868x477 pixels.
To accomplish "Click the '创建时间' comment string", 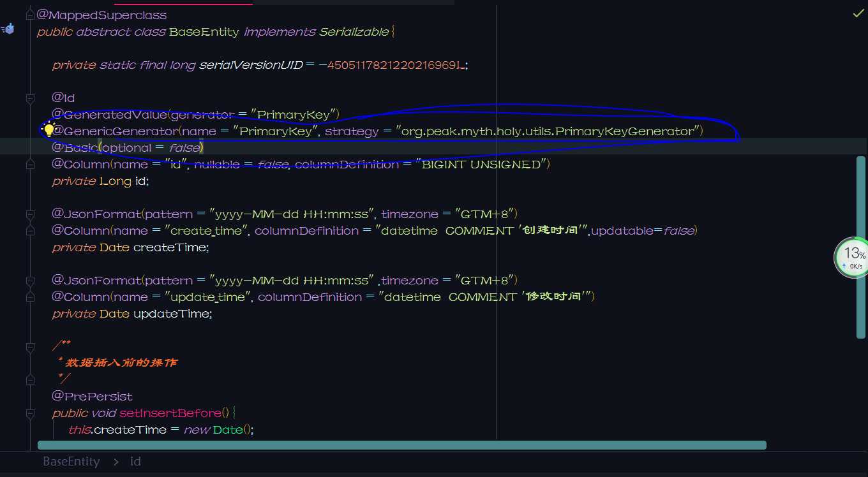I will tap(550, 230).
